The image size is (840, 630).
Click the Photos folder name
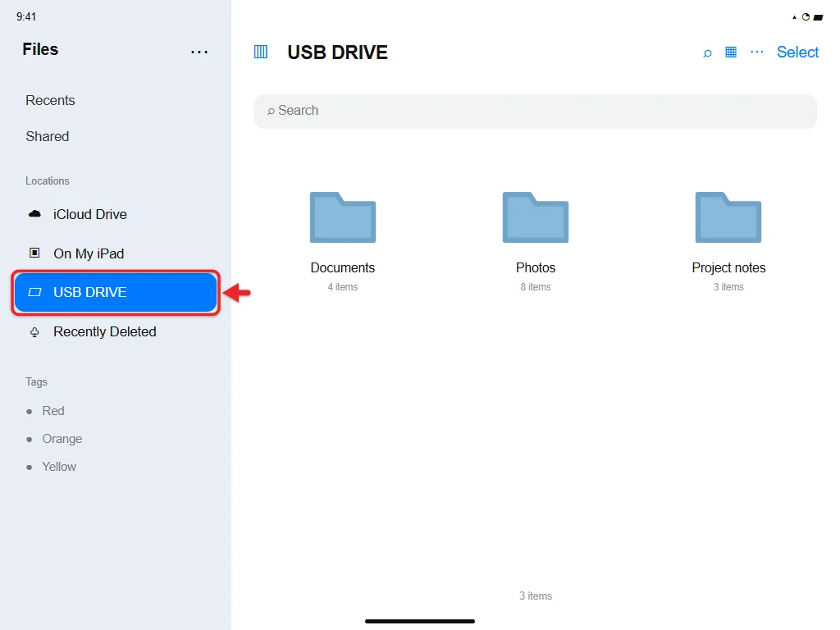536,267
